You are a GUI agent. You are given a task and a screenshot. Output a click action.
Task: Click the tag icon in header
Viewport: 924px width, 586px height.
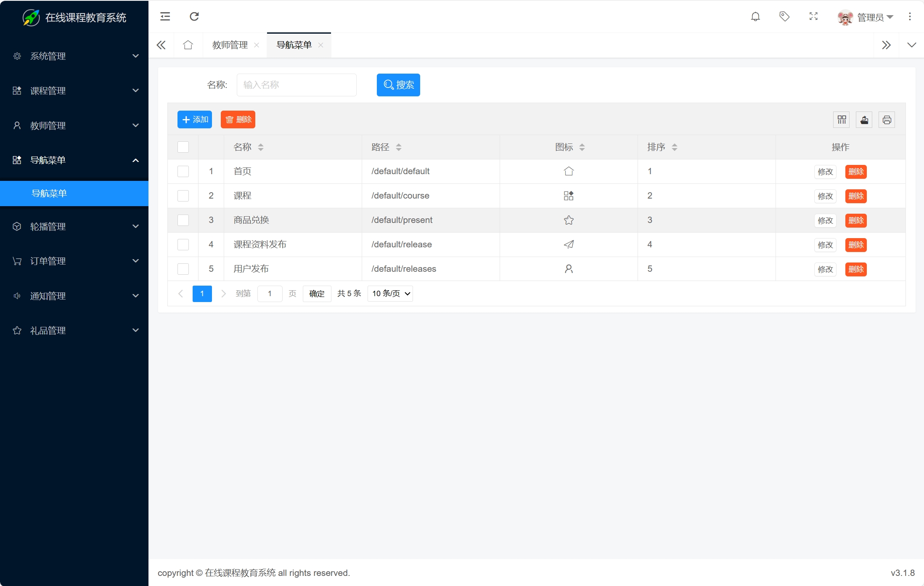784,17
